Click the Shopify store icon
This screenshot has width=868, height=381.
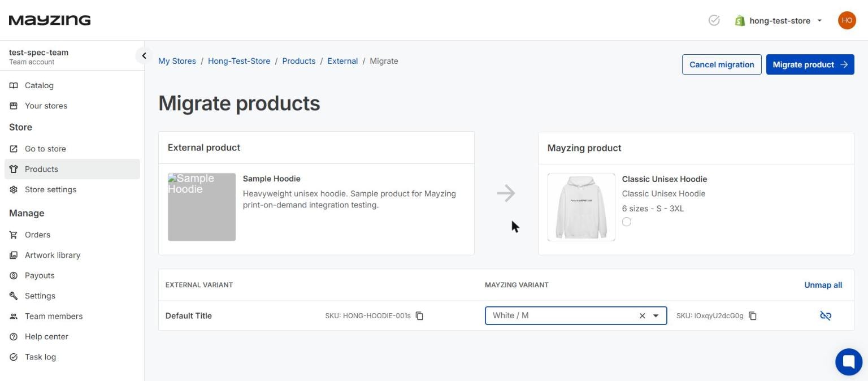[x=740, y=20]
